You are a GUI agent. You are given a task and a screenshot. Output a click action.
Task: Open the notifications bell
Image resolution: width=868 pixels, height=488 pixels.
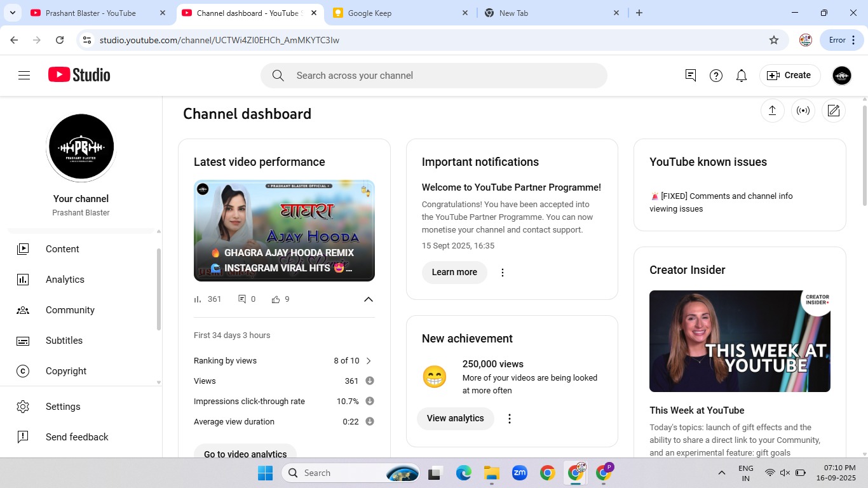pyautogui.click(x=741, y=76)
